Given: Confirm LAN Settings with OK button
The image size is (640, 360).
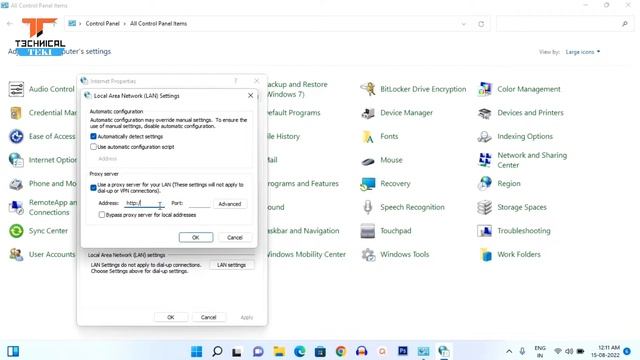Looking at the screenshot, I should [196, 237].
